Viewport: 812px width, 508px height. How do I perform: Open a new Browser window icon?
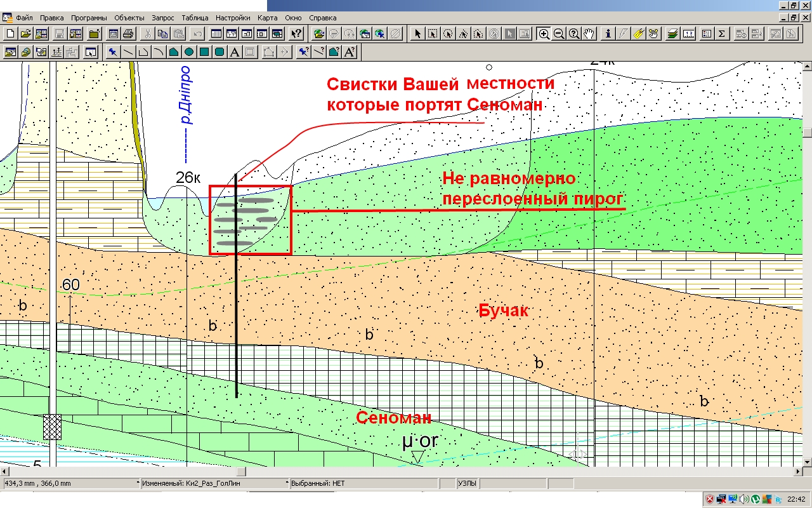pos(216,34)
